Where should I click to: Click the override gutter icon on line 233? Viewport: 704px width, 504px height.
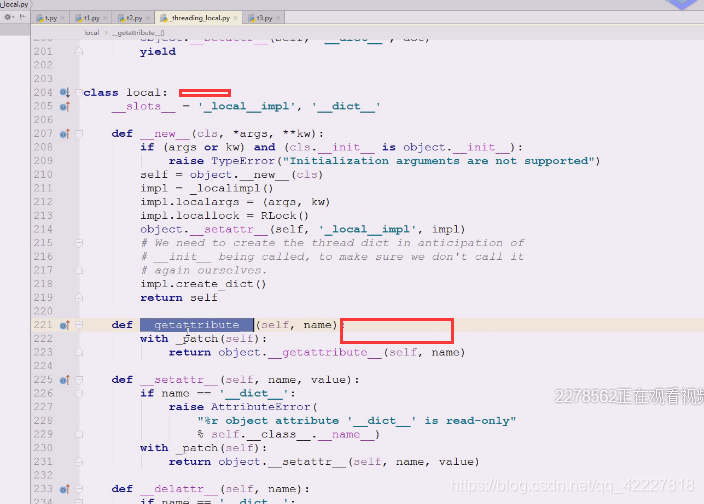pyautogui.click(x=65, y=489)
